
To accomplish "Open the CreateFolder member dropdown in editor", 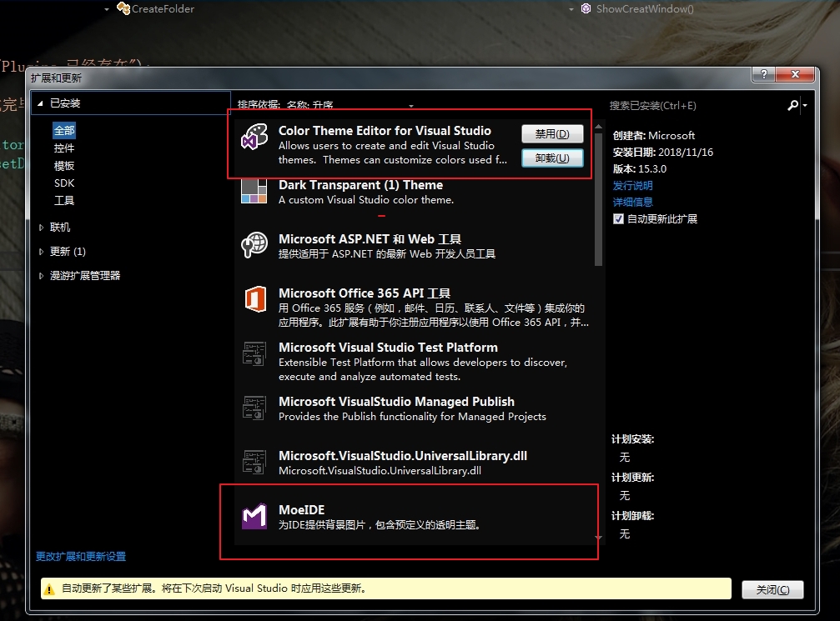I will 107,9.
